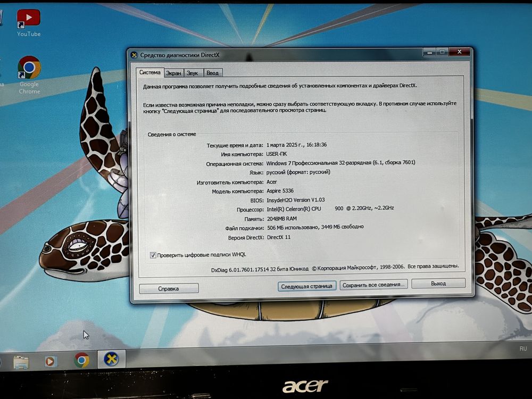Switch to the Звук tab
532x399 pixels.
point(193,73)
